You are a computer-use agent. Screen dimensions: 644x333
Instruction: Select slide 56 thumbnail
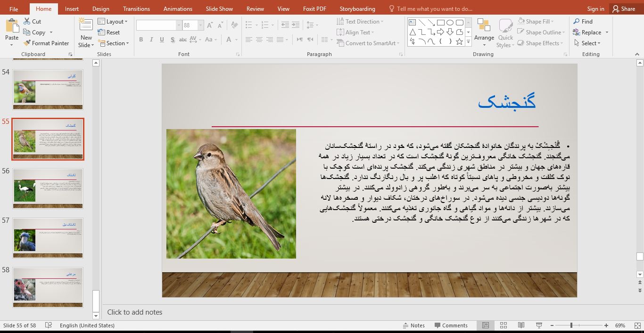(x=48, y=188)
